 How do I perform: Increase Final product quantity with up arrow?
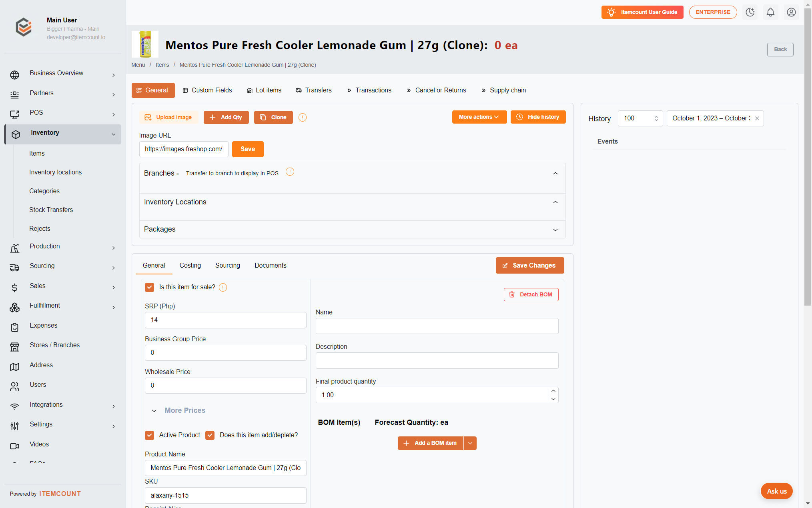553,391
